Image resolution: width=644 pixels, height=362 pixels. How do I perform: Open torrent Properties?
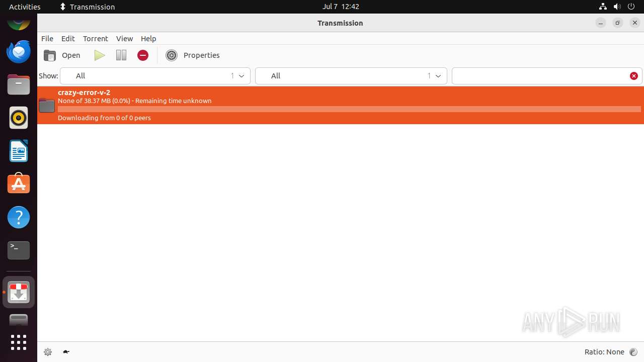(193, 55)
